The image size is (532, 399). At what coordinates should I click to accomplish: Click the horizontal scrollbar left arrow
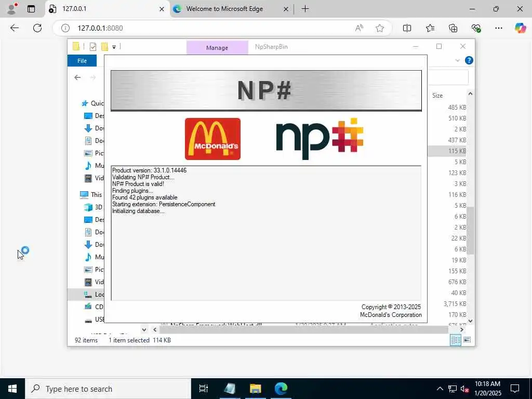(155, 329)
